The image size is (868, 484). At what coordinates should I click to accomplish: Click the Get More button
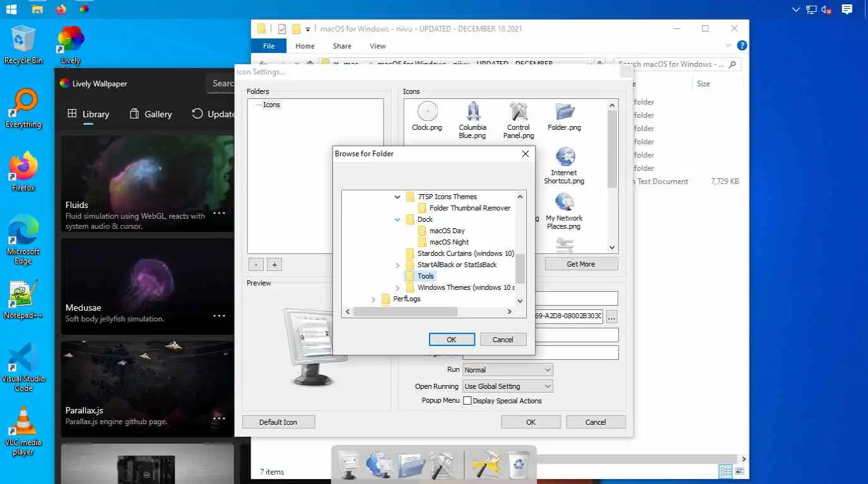581,264
